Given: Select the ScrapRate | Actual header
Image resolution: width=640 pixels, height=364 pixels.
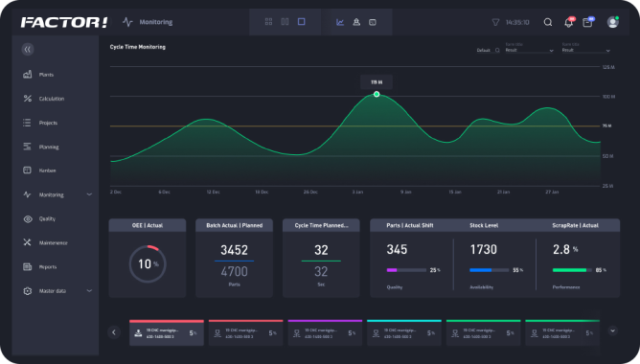Looking at the screenshot, I should pos(575,225).
